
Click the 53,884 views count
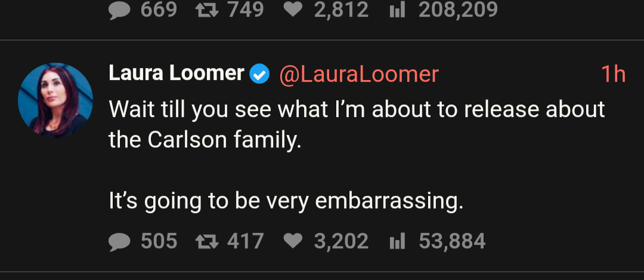pos(453,241)
